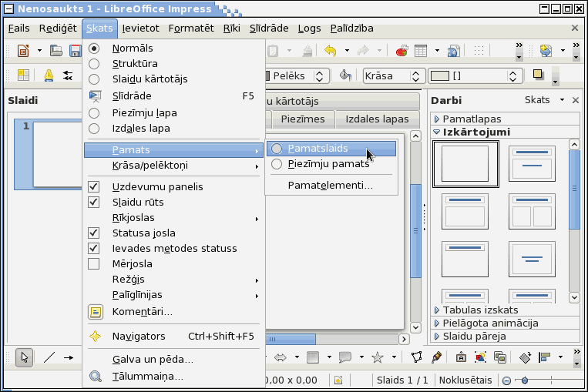This screenshot has height=392, width=588.
Task: Open the Pelēks color dropdown
Action: pyautogui.click(x=319, y=76)
